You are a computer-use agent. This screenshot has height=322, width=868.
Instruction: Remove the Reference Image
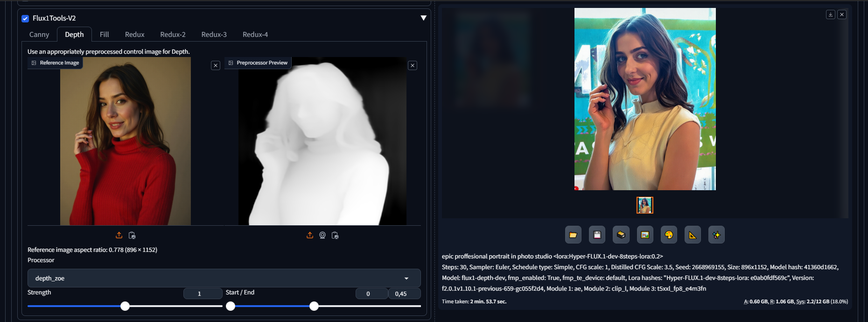pyautogui.click(x=216, y=65)
